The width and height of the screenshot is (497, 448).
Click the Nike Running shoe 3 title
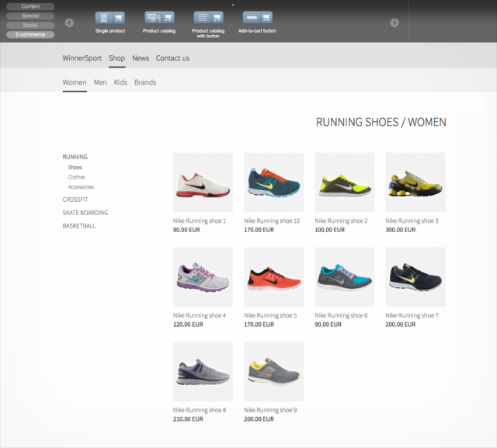[412, 221]
